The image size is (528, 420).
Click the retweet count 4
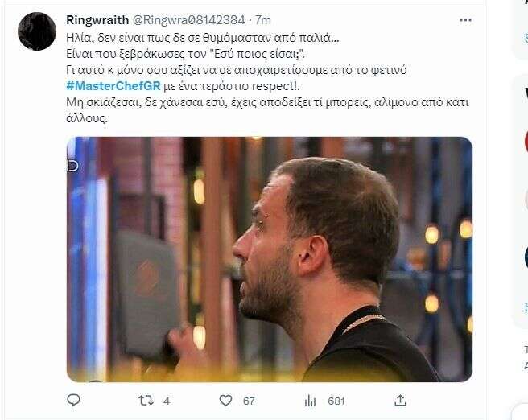(167, 401)
